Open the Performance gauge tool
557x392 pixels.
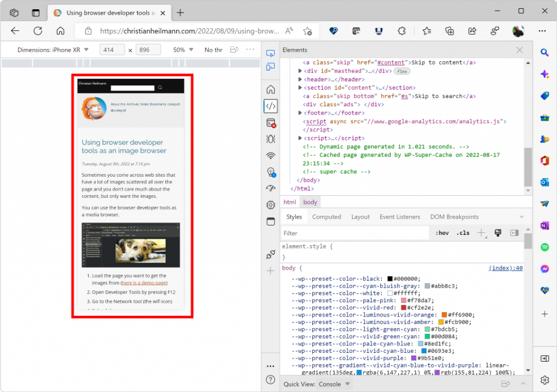(270, 188)
